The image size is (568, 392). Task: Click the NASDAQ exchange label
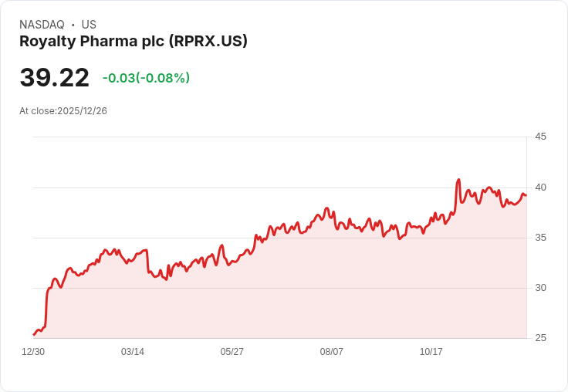point(42,25)
